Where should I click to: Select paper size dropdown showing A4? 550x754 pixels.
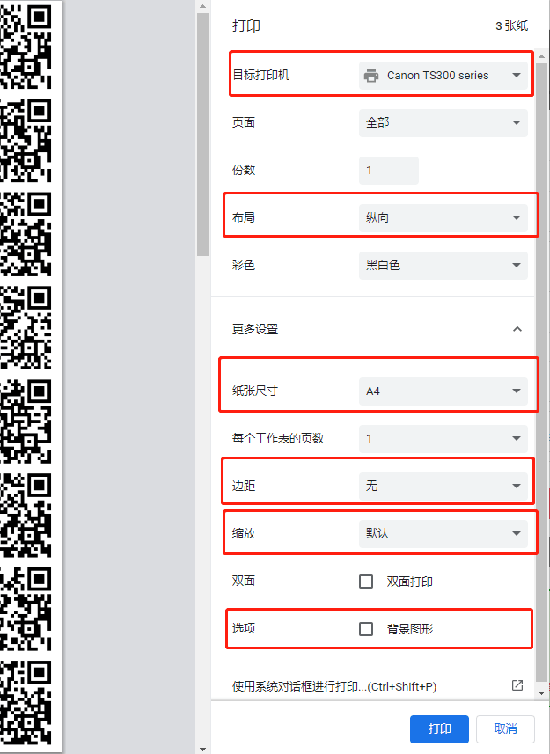coord(443,391)
